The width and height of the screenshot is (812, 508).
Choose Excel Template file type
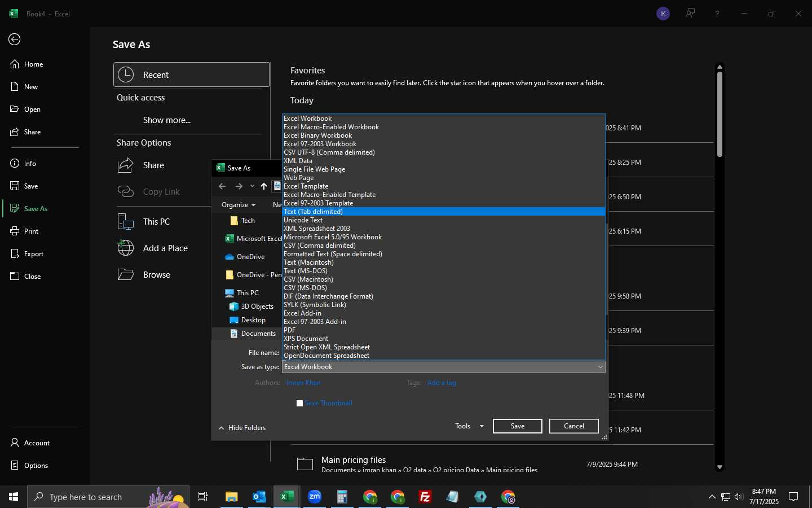pyautogui.click(x=444, y=186)
